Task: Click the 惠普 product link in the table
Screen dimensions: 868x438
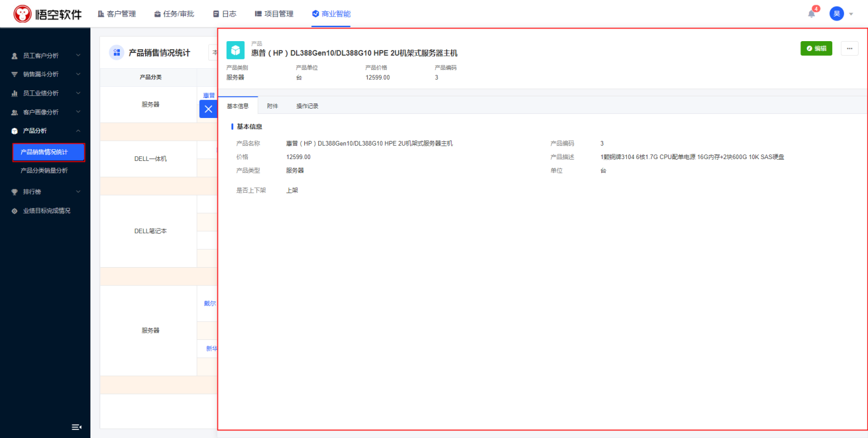Action: coord(210,95)
